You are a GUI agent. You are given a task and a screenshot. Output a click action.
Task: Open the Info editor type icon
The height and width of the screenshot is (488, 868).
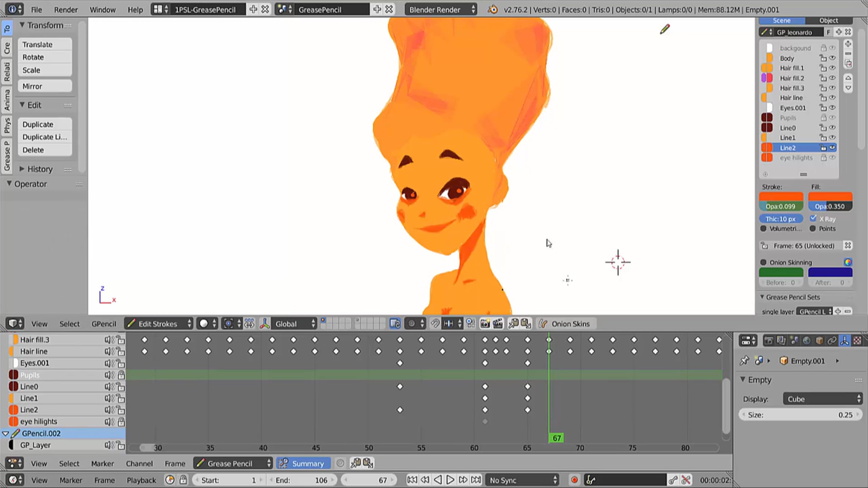point(15,9)
